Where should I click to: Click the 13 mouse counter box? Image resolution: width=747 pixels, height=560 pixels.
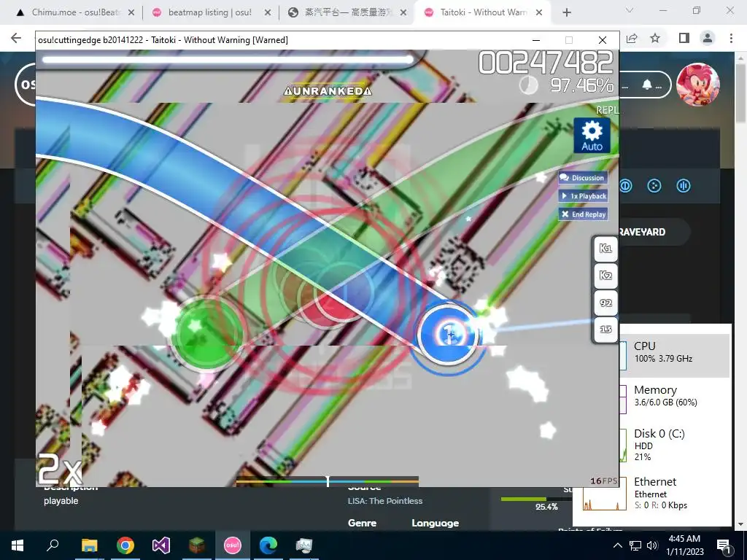point(605,329)
